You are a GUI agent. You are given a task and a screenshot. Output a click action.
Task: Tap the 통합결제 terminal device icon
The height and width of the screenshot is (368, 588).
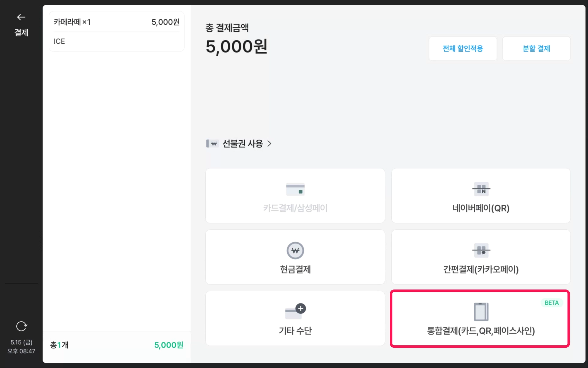click(481, 312)
